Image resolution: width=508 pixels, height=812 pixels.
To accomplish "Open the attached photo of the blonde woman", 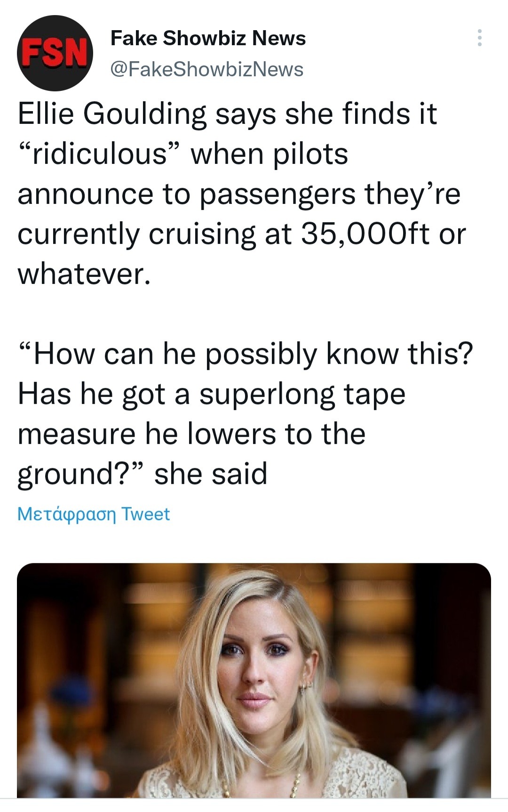I will coord(254,680).
